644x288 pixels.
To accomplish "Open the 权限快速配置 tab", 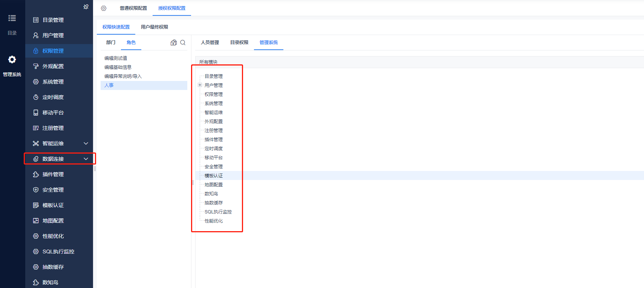I will tap(116, 27).
